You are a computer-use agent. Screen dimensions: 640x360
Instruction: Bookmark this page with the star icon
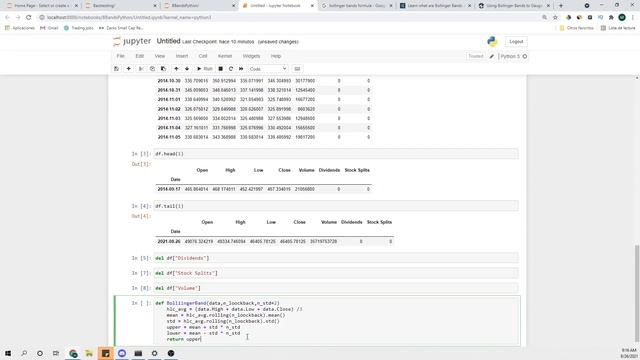tap(555, 18)
